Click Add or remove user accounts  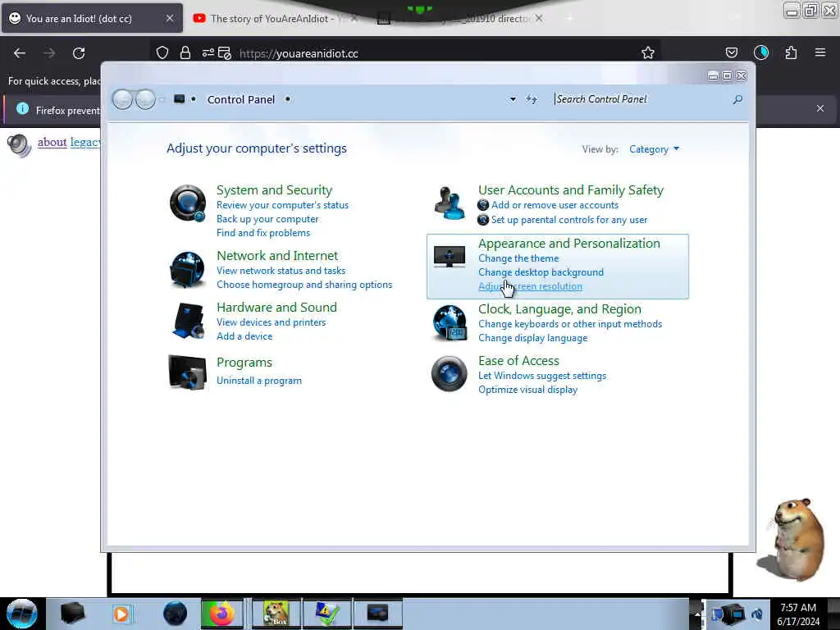coord(555,205)
